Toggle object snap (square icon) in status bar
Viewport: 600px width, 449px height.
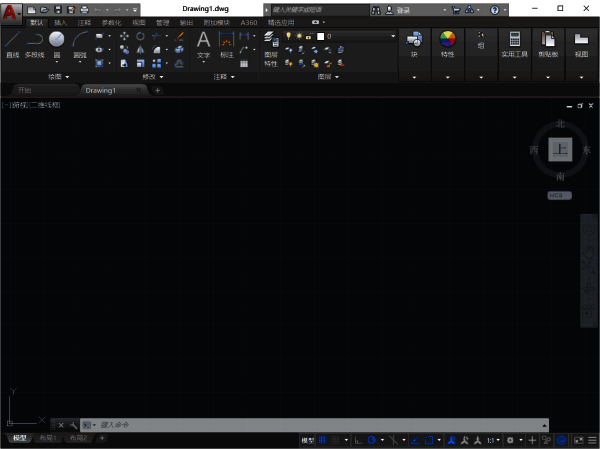(429, 440)
